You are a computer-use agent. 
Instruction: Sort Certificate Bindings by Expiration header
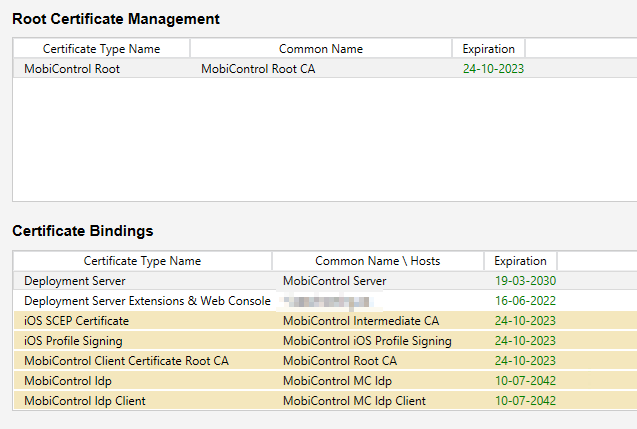tap(520, 261)
